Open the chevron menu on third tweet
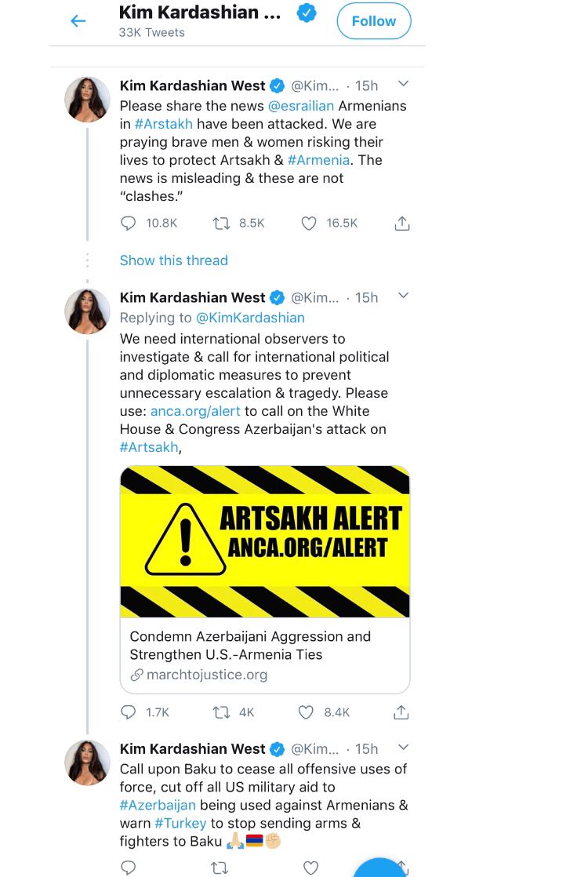The image size is (588, 877). click(403, 748)
